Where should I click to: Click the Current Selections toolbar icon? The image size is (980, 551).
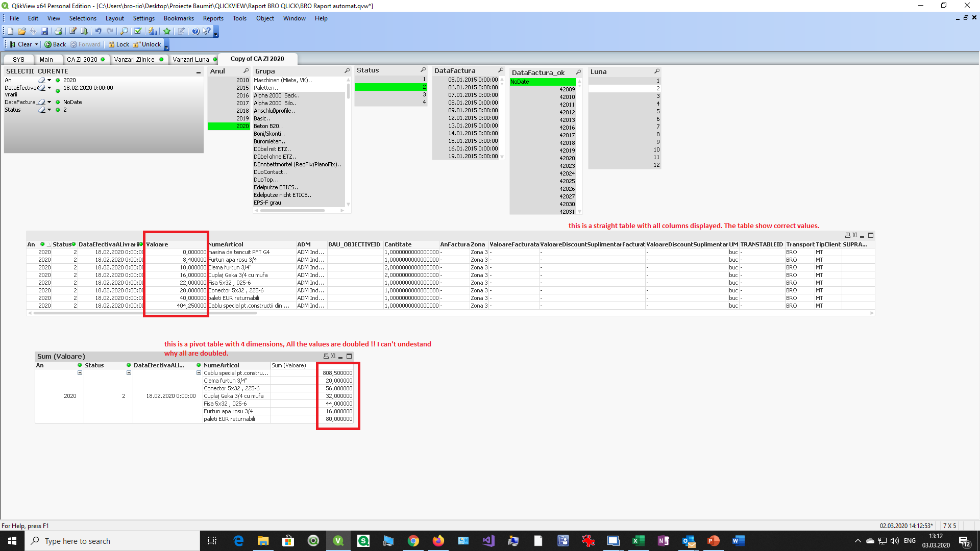pos(137,31)
